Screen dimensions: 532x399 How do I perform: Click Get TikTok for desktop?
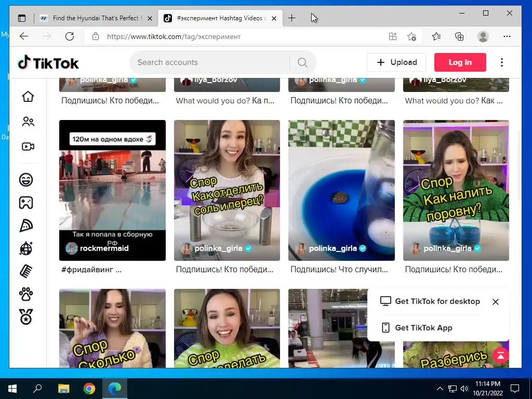430,301
